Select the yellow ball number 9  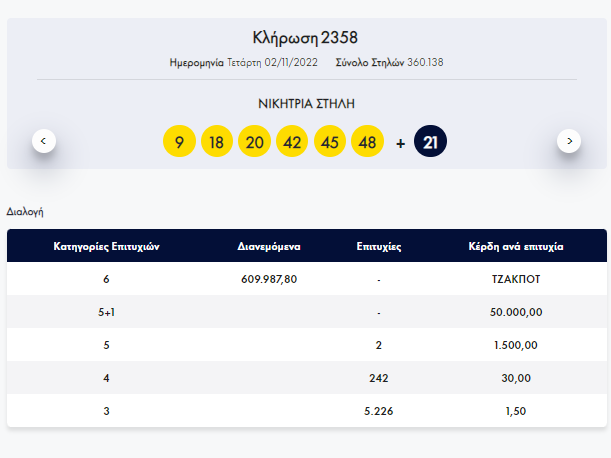click(179, 142)
